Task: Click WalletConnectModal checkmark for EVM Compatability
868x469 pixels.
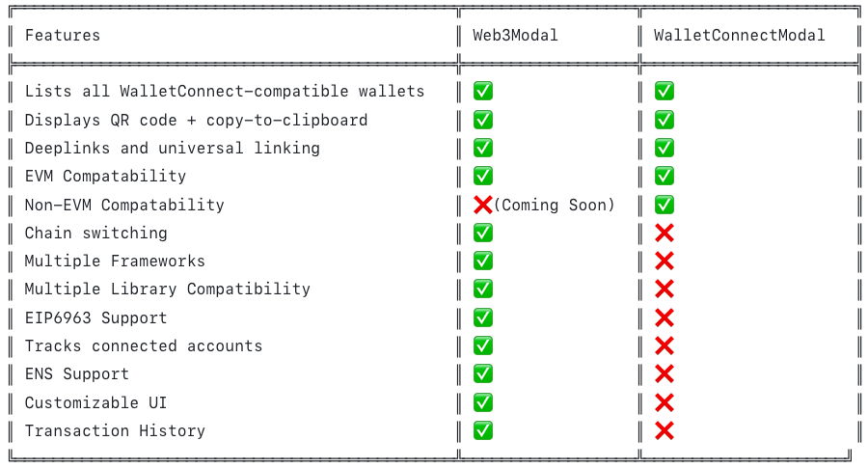Action: [x=664, y=177]
